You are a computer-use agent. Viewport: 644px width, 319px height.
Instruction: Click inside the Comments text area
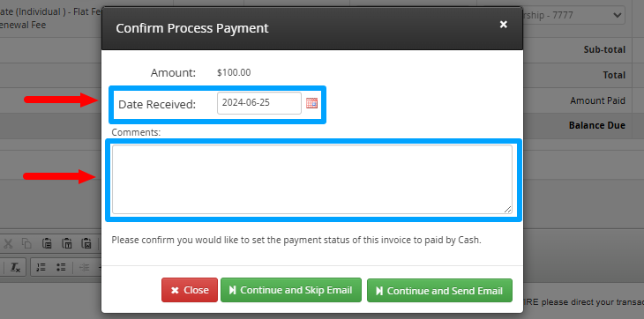[x=312, y=180]
